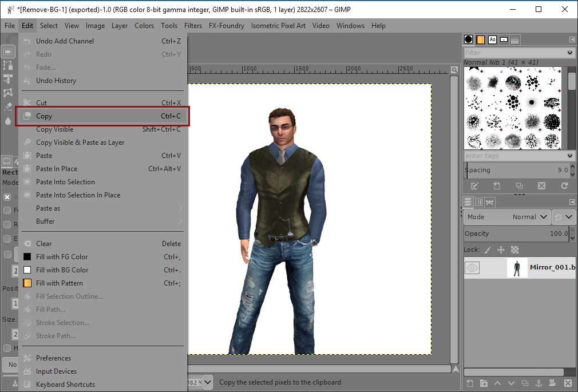Viewport: 578px width, 392px height.
Task: Click the refresh brushes icon
Action: pos(564,186)
